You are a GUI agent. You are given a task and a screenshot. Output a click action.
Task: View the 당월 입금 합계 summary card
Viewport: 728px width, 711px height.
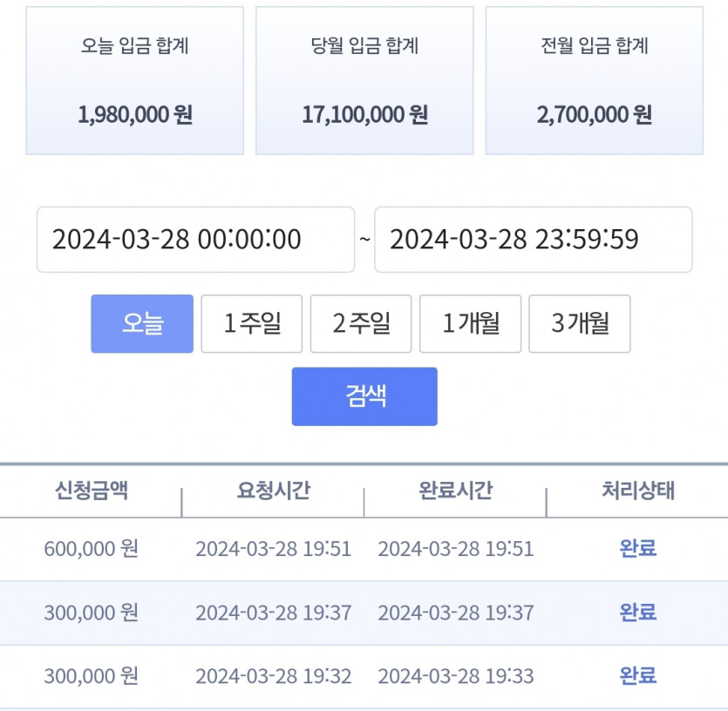coord(364,80)
